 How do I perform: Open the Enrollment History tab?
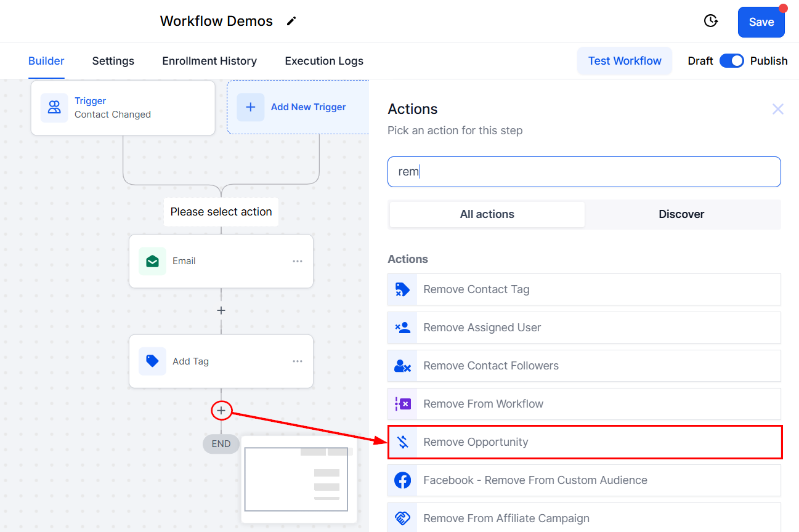point(209,61)
